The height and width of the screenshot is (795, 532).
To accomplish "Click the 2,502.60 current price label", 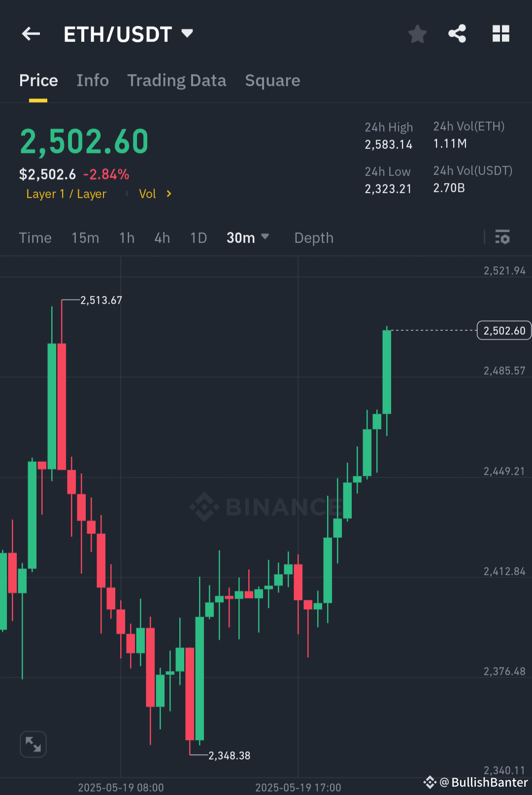I will pos(503,330).
